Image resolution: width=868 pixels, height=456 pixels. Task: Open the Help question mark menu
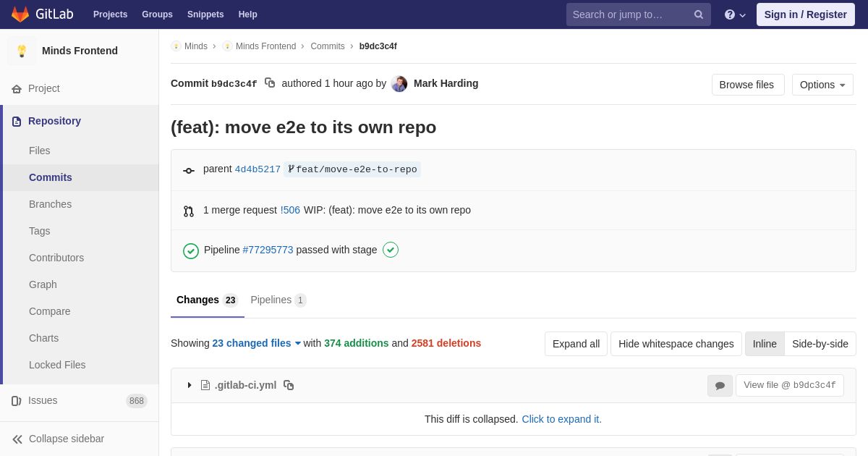click(735, 14)
